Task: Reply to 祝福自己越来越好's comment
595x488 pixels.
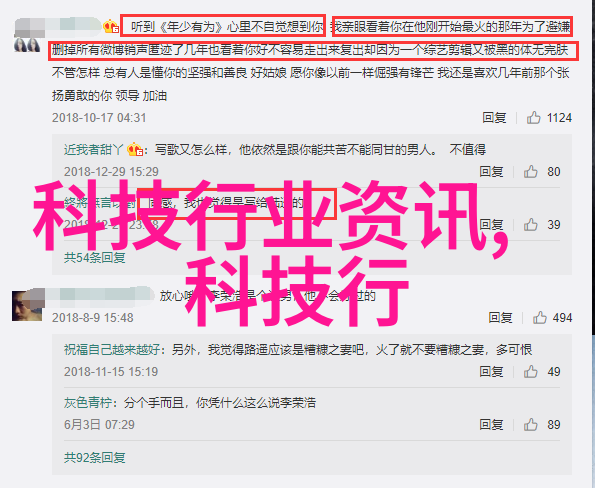Action: point(491,372)
